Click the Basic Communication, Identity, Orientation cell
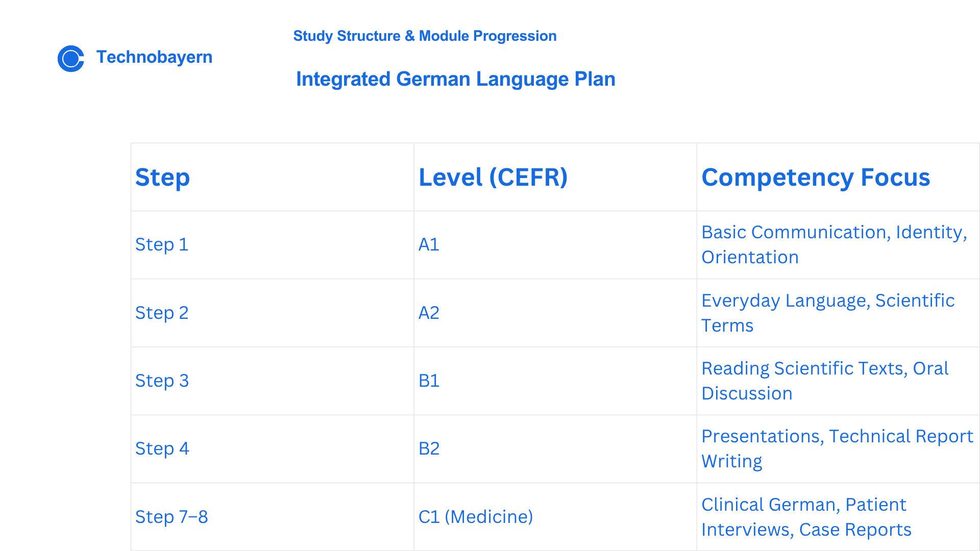The height and width of the screenshot is (551, 980). coord(838,245)
